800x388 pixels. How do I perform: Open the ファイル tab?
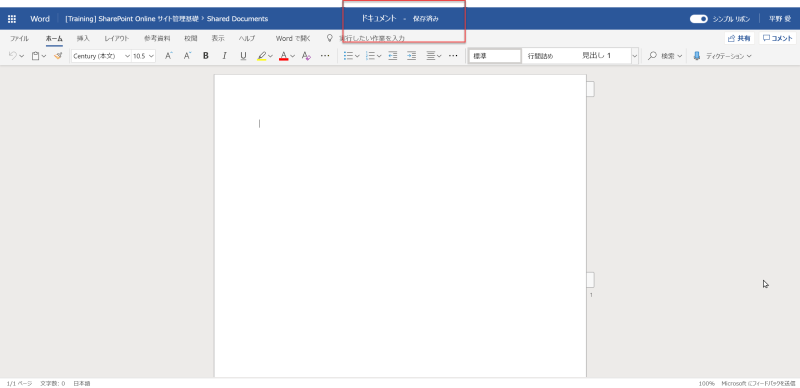coord(19,38)
